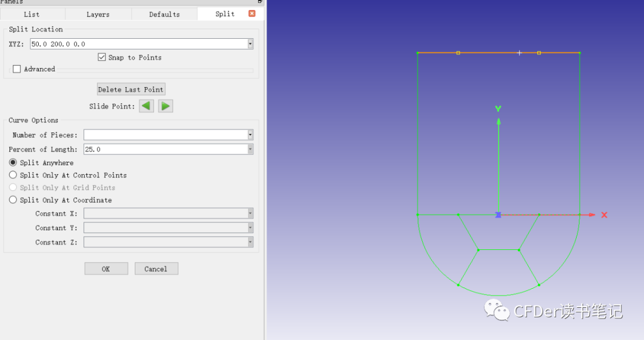Click the blue origin marker in viewport
Image resolution: width=644 pixels, height=340 pixels.
498,215
